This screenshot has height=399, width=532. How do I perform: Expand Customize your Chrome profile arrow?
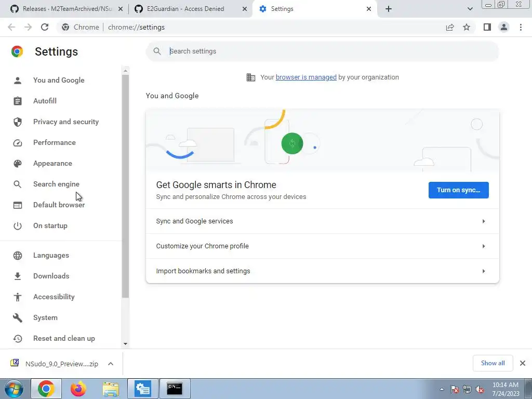(484, 246)
